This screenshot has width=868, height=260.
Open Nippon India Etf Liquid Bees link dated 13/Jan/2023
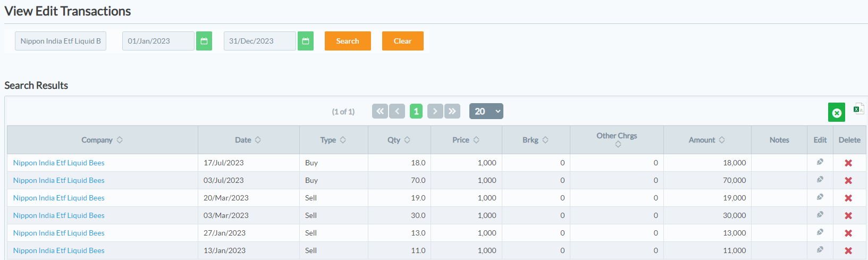coord(58,250)
